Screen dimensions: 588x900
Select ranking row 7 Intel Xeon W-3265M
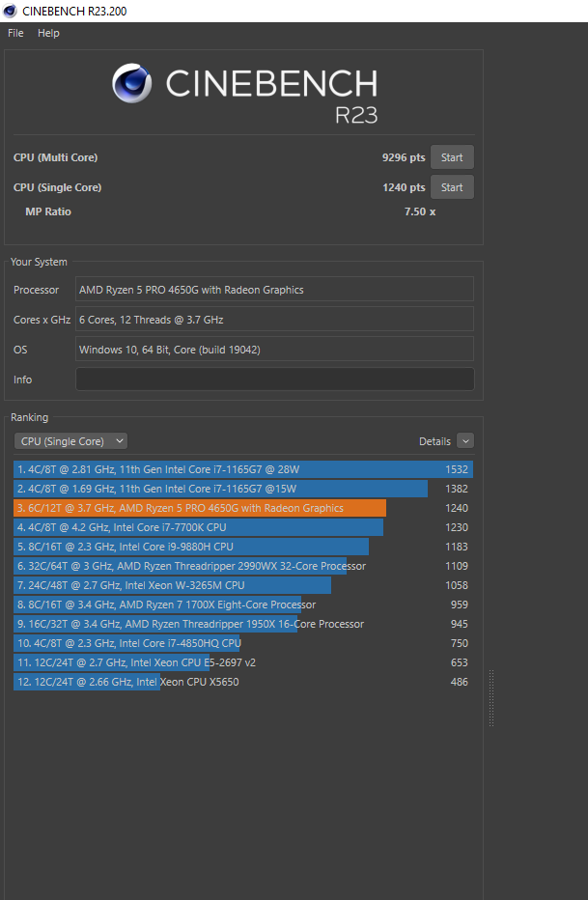tap(243, 585)
